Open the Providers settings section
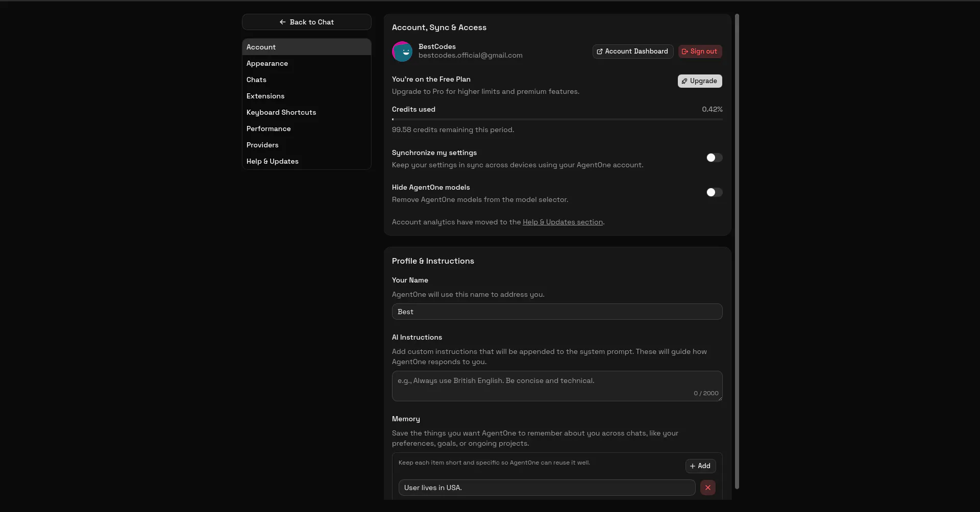 306,145
